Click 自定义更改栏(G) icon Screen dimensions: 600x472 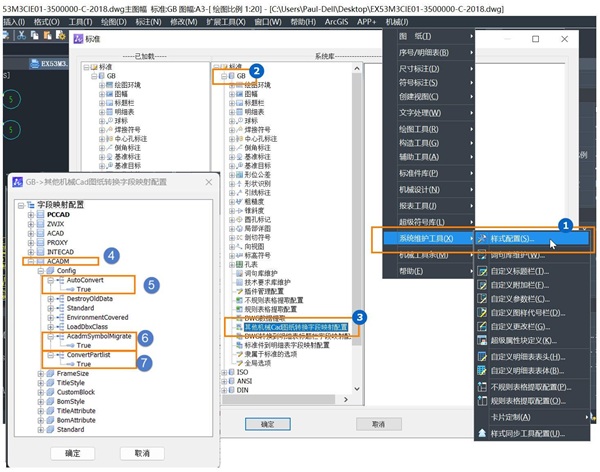(x=482, y=327)
